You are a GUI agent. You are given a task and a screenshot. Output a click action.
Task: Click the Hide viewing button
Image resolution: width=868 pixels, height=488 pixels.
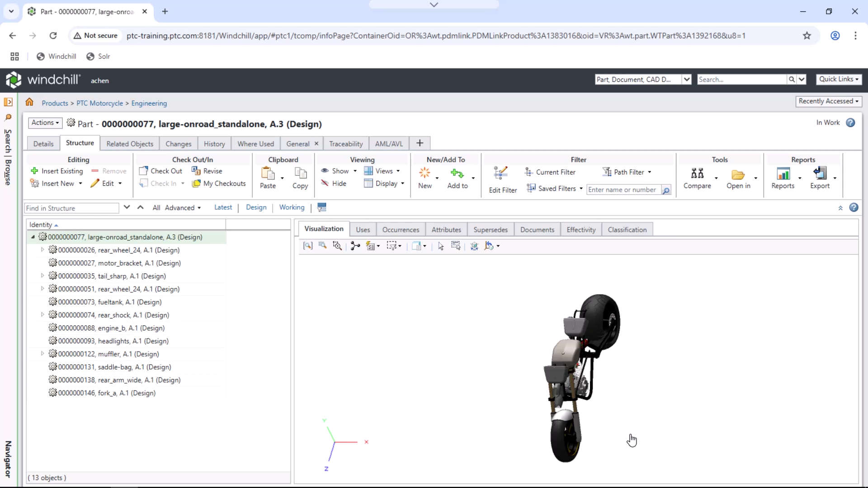[334, 183]
